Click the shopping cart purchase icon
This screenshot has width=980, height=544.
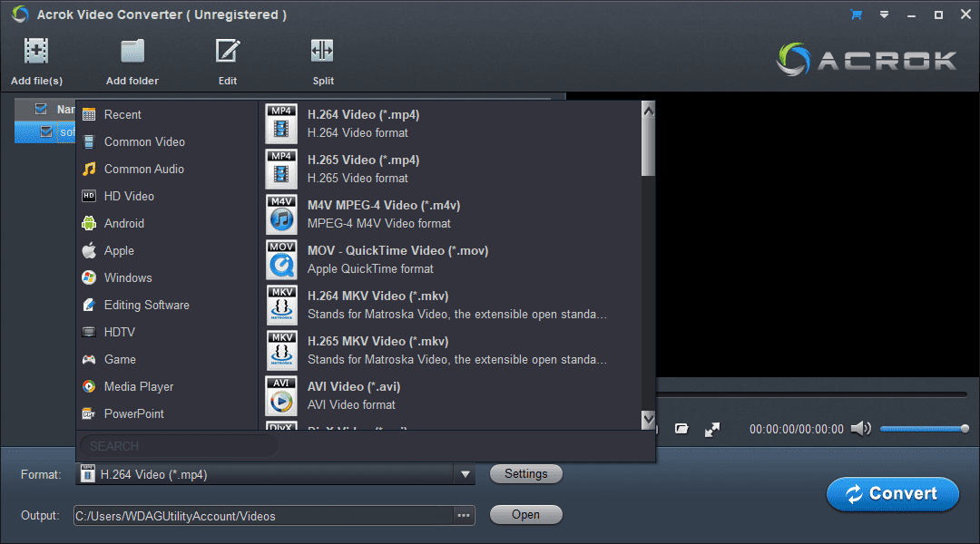click(x=857, y=15)
